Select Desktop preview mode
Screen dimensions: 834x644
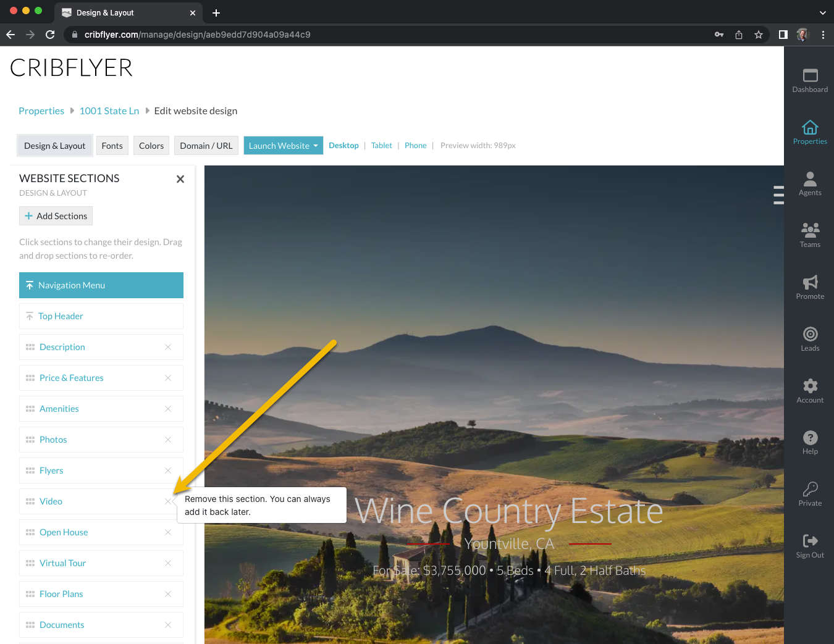pyautogui.click(x=343, y=146)
